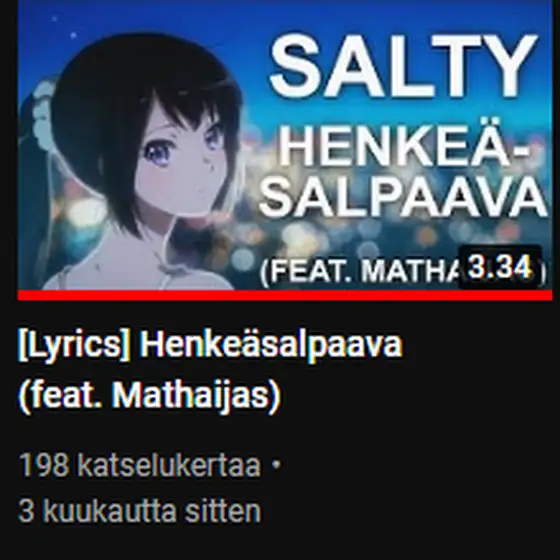Click the "3 kuukautta sitten" upload date

click(140, 511)
